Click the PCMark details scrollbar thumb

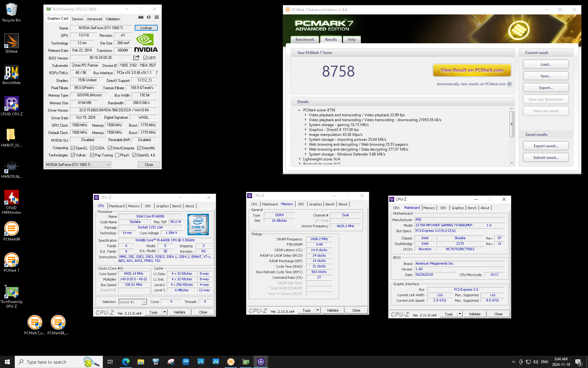(x=512, y=124)
